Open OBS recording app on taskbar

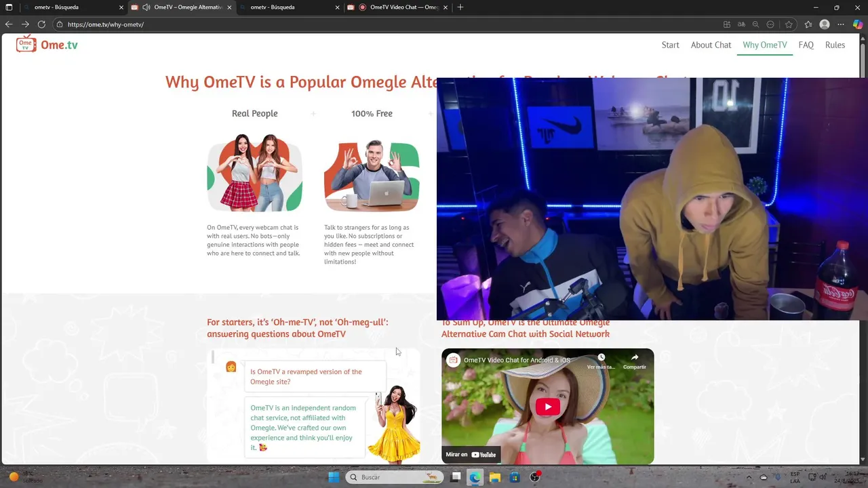coord(535,477)
